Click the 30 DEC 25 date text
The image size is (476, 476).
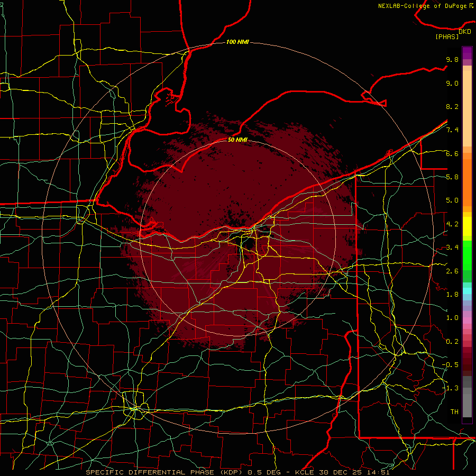(x=341, y=472)
